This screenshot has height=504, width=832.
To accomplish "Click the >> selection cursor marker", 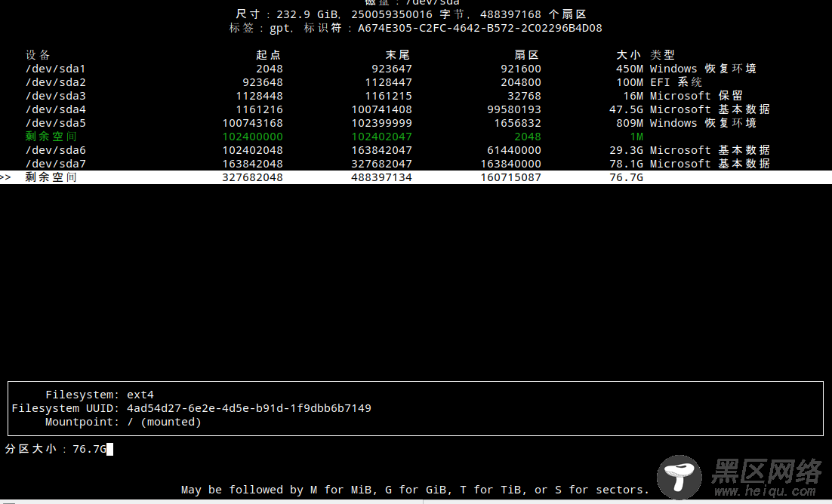I will click(5, 177).
